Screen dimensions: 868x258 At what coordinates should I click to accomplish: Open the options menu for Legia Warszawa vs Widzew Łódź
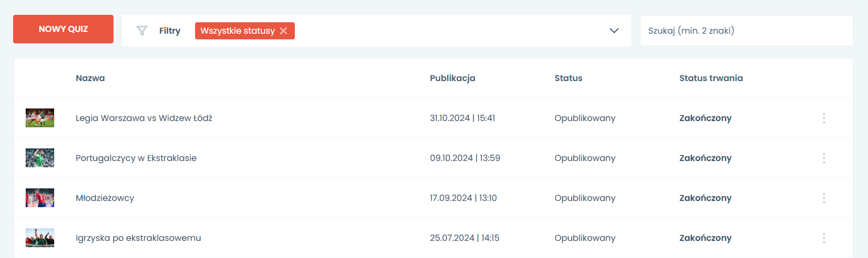click(x=824, y=118)
